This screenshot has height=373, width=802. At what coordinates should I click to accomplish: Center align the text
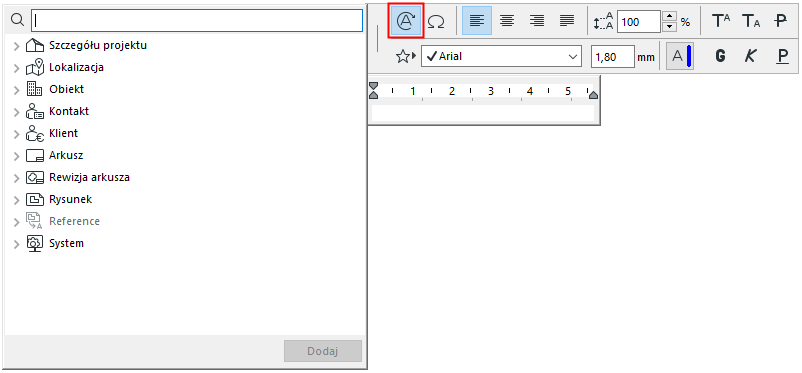[507, 20]
